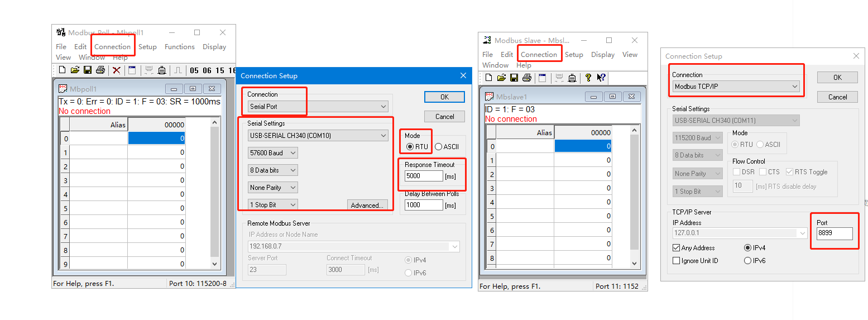The height and width of the screenshot is (320, 868).
Task: Click the 05 function code toolbar button
Action: (194, 70)
